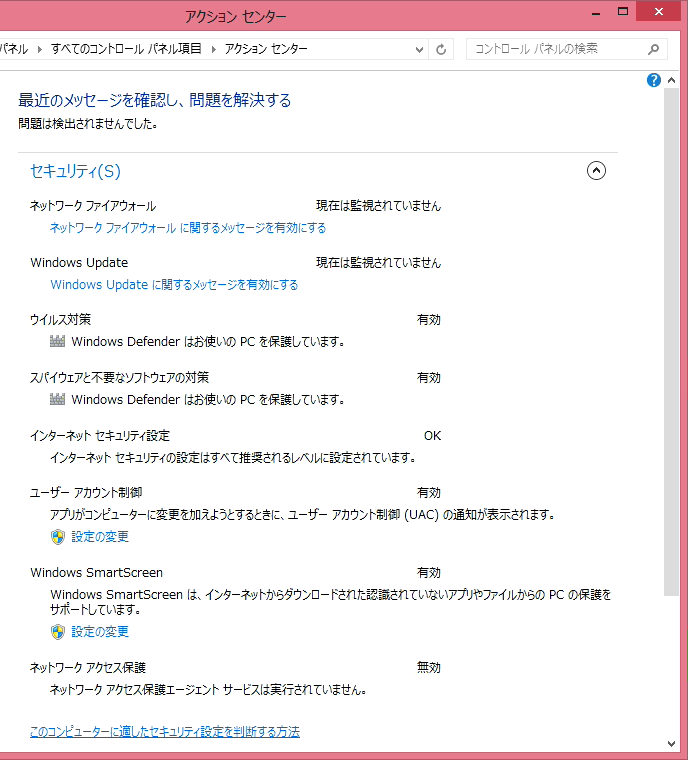This screenshot has width=688, height=760.
Task: Click the ユーザー アカウント制御 label
Action: tap(86, 492)
